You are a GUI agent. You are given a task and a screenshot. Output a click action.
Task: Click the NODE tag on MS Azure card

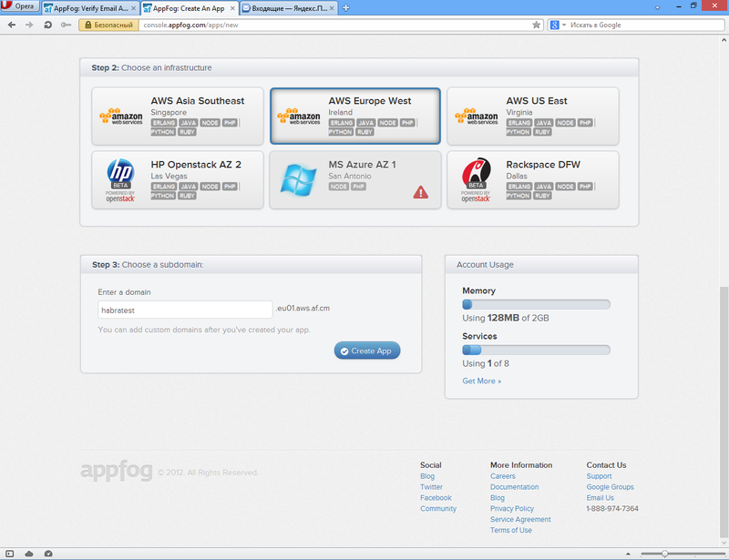click(x=339, y=187)
